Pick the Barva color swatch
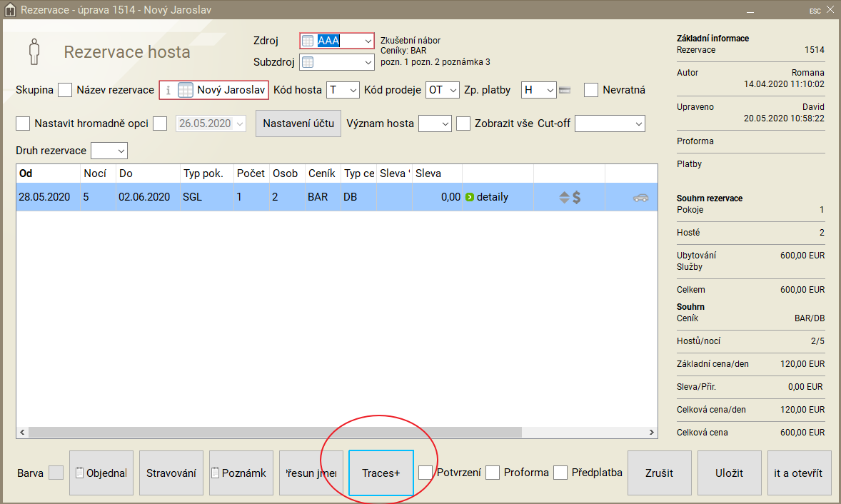Viewport: 841px width, 504px height. click(x=55, y=473)
